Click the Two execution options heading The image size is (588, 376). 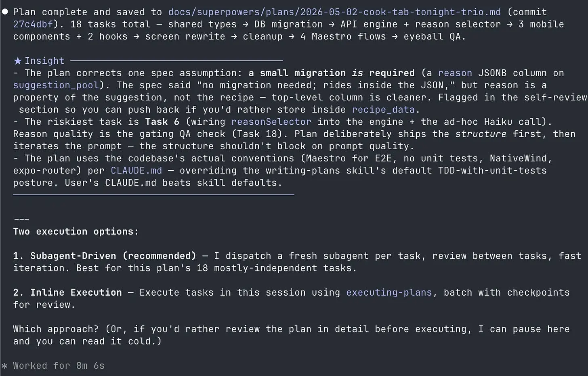tap(76, 232)
